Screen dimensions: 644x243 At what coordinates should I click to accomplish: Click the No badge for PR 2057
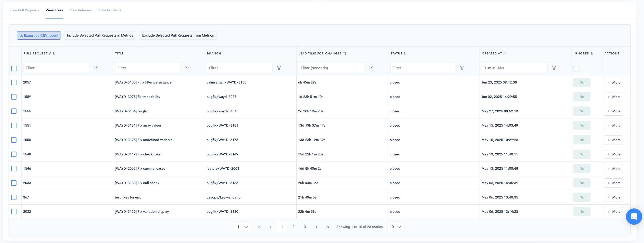(x=582, y=82)
